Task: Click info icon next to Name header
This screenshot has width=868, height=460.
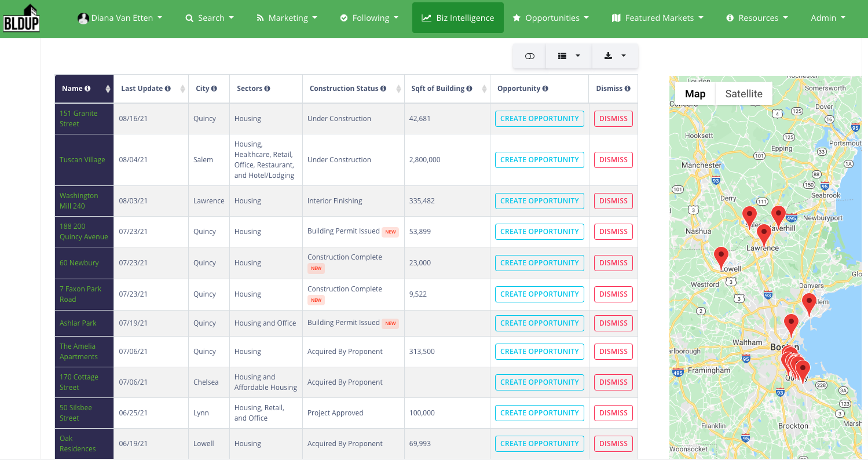Action: pos(87,89)
